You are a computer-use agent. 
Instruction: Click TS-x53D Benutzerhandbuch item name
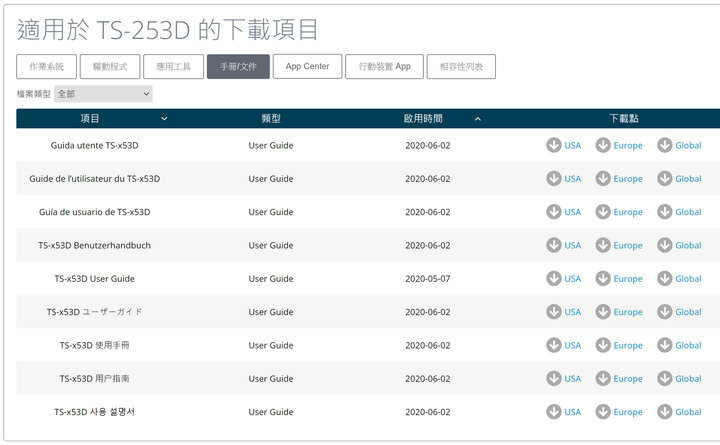point(95,245)
